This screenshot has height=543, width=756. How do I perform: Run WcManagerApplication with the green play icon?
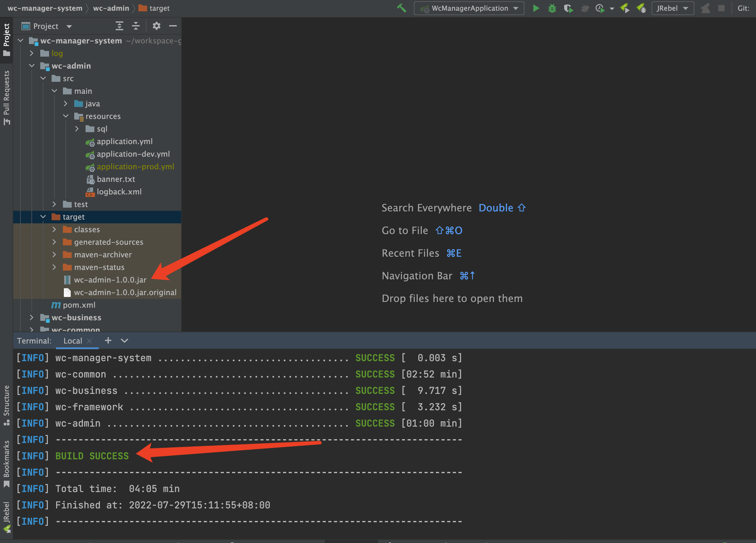click(x=536, y=8)
